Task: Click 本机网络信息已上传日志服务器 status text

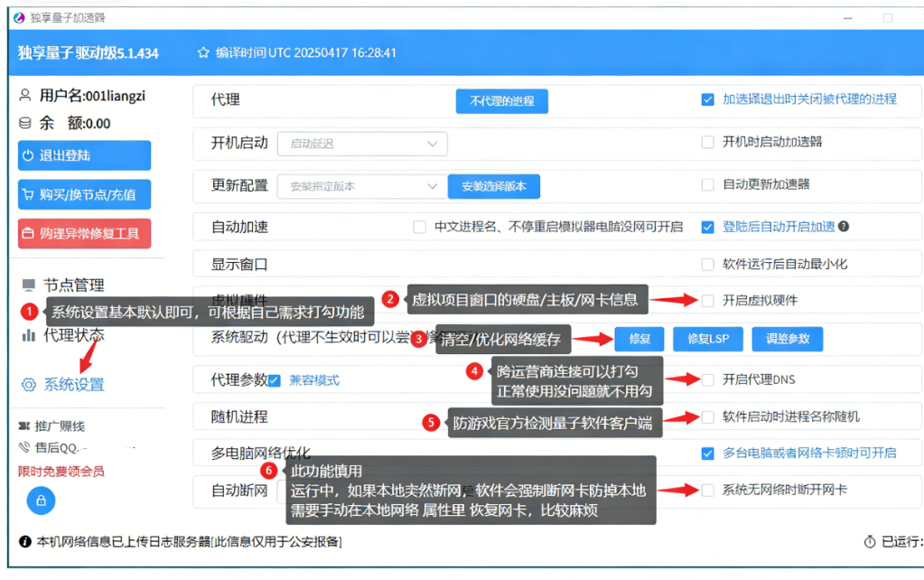Action: point(189,541)
